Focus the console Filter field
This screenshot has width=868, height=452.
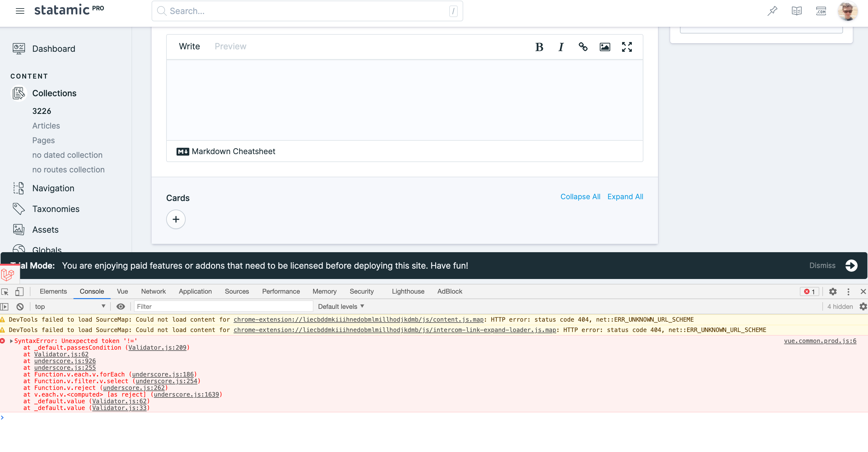click(x=223, y=307)
